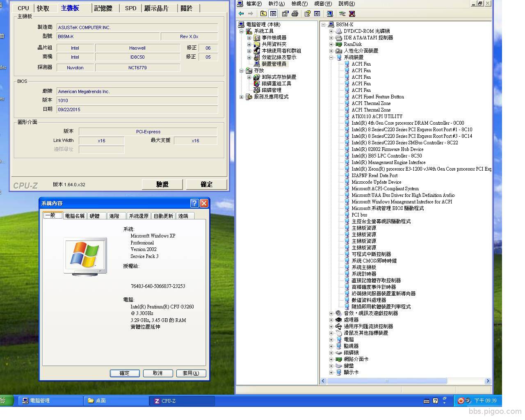Open the 檔案(F) menu
Screen dimensions: 525x420
pos(254,4)
